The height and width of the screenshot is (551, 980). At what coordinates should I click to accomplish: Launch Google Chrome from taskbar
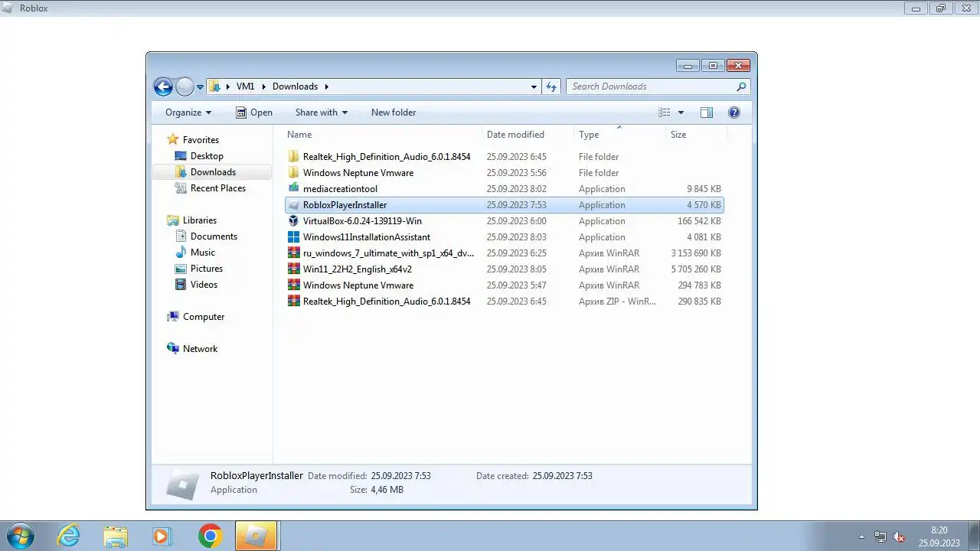[210, 536]
